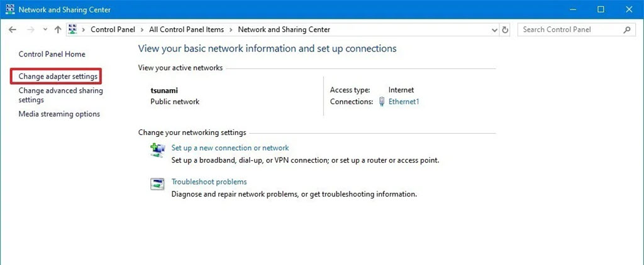The height and width of the screenshot is (265, 644).
Task: Maximize the Network and Sharing Center window
Action: coord(601,9)
